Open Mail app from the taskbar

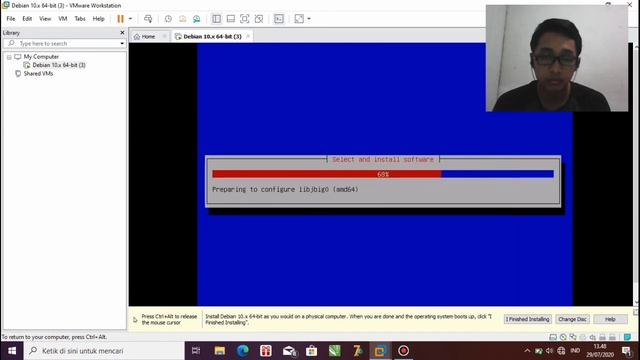[x=289, y=351]
